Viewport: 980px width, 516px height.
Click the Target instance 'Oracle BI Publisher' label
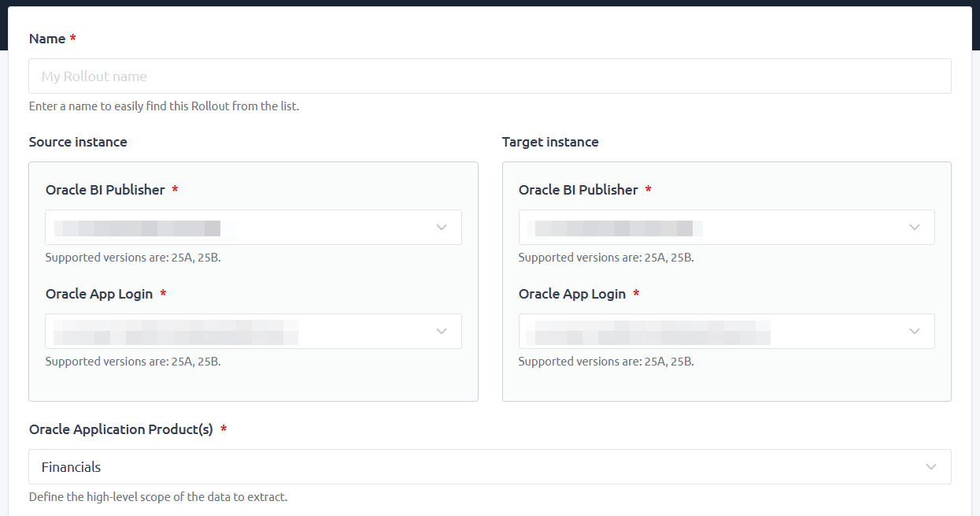tap(579, 190)
